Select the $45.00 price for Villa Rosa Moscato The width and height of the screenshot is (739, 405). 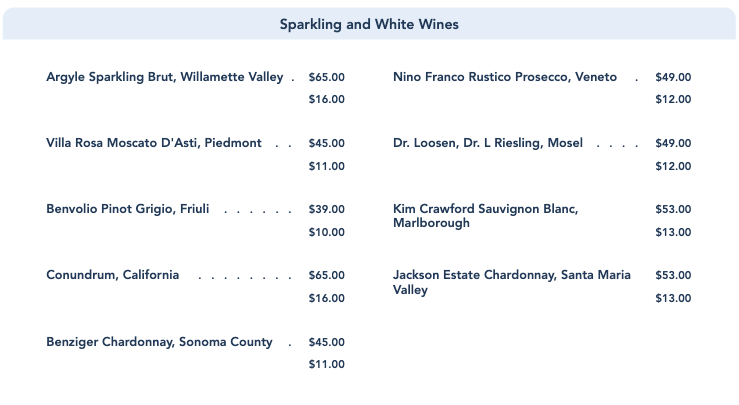[x=327, y=143]
